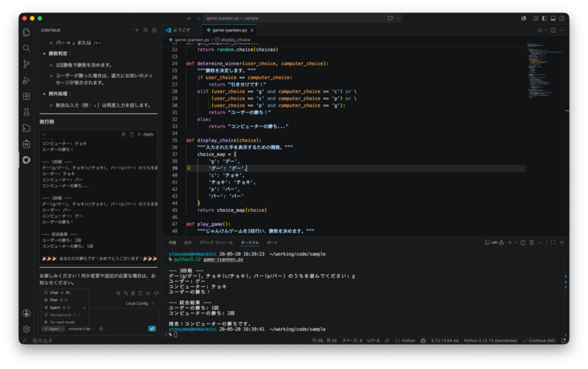
Task: Open the Extensions view
Action: point(26,97)
